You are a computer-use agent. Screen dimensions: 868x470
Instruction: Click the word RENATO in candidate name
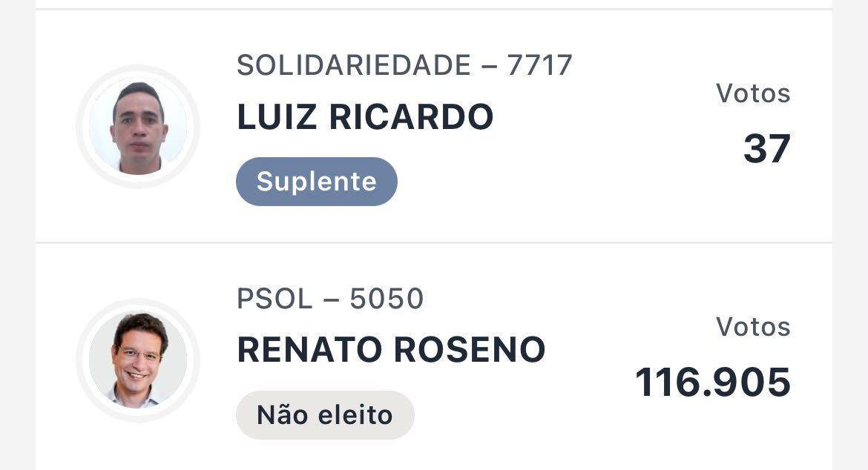(x=309, y=350)
